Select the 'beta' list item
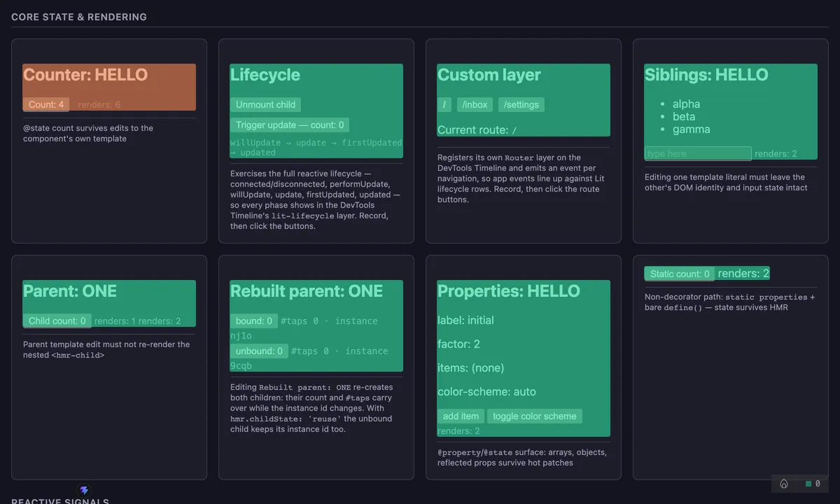The height and width of the screenshot is (504, 840). coord(684,116)
